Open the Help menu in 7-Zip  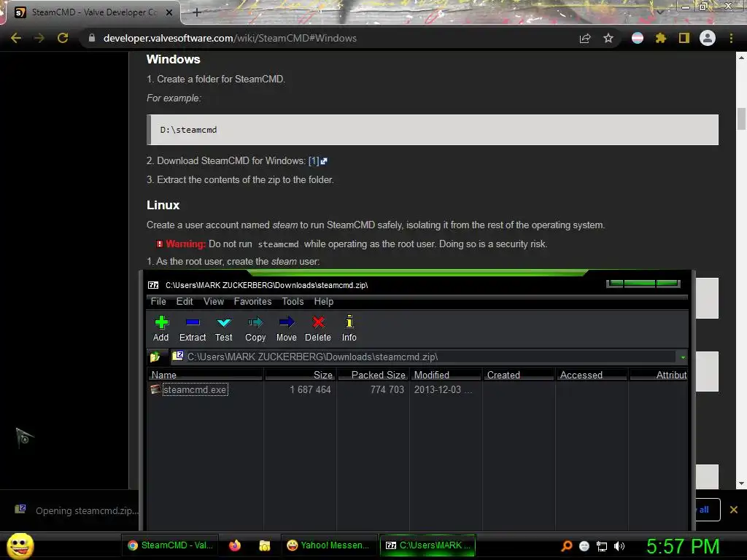coord(323,301)
